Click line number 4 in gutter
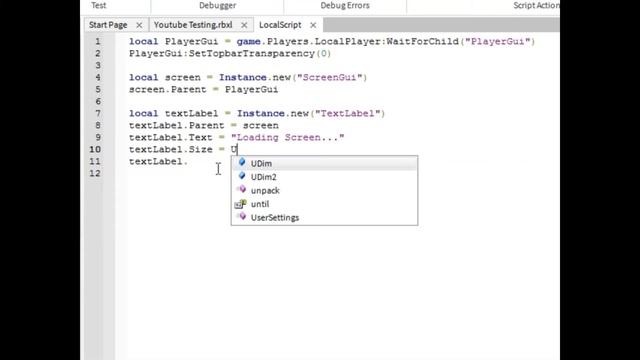 [98, 77]
